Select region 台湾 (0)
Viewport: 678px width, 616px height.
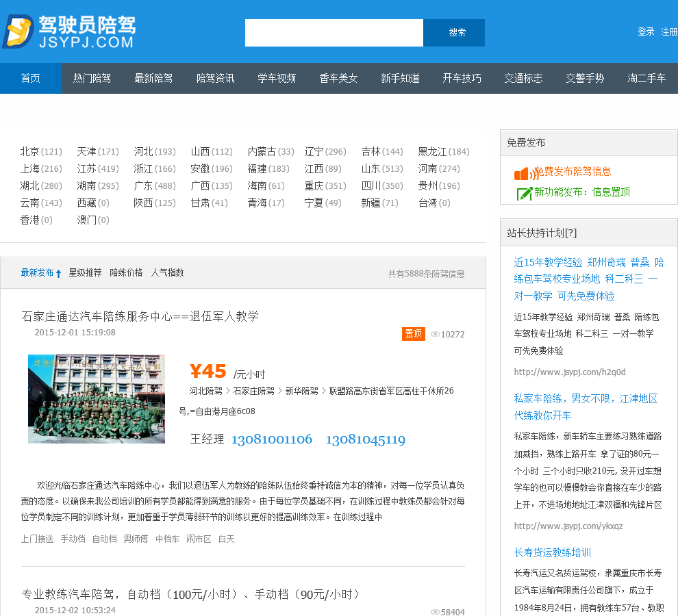click(434, 203)
